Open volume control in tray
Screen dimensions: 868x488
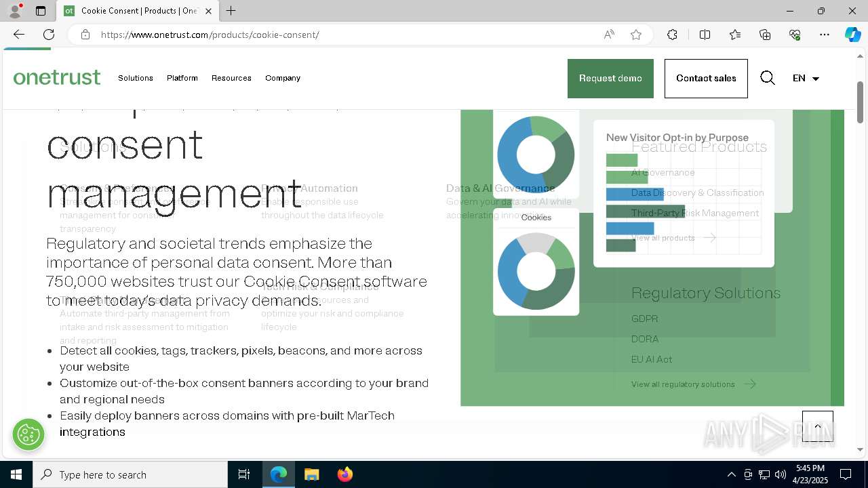pos(781,474)
